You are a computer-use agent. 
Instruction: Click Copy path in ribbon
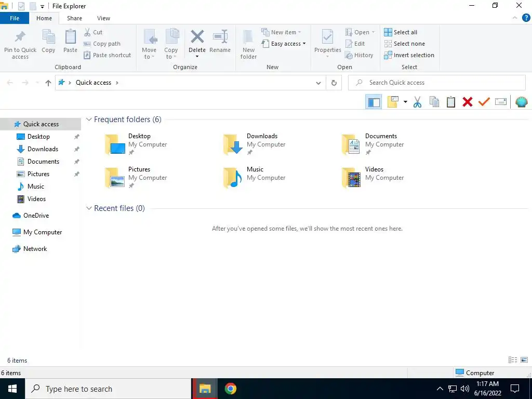click(x=102, y=44)
